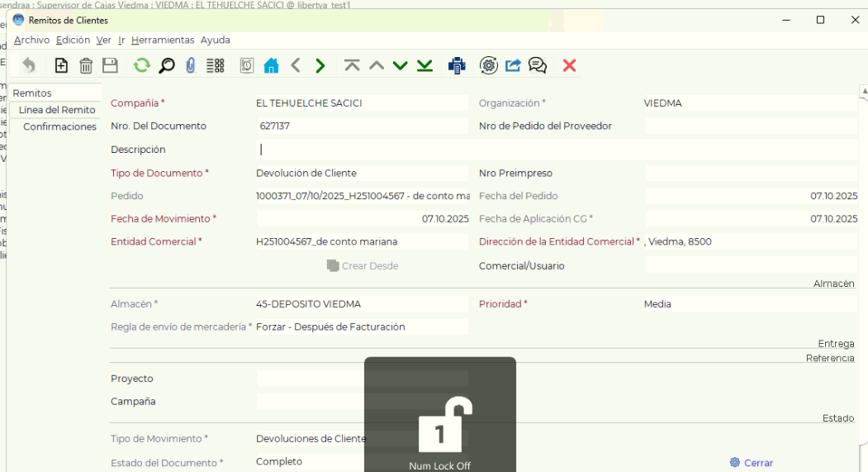Toggle the grid view icon
Image resolution: width=868 pixels, height=472 pixels.
[216, 65]
